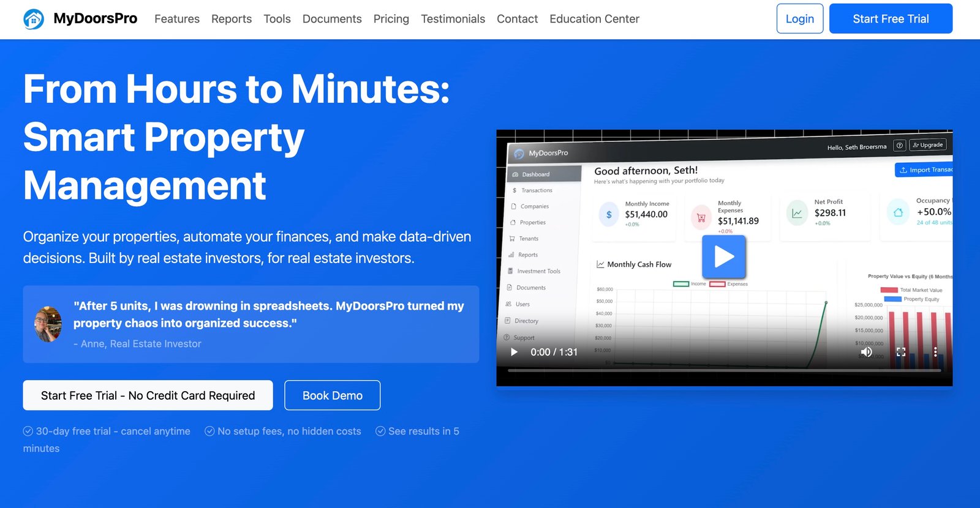Click the checkmark icon beside See results
This screenshot has height=508, width=980.
click(380, 431)
